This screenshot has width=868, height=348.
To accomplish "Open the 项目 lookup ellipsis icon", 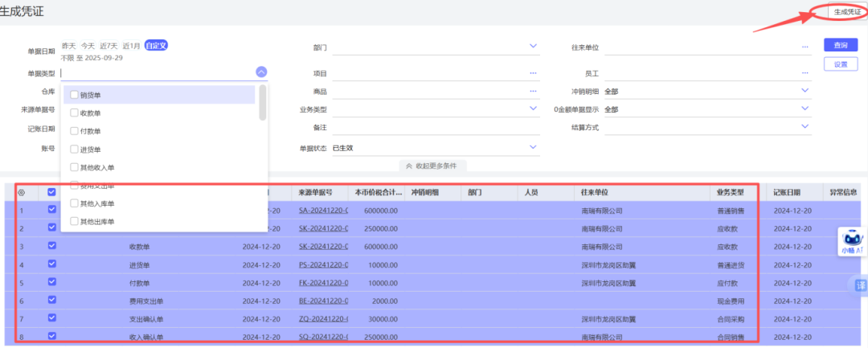I will [533, 73].
